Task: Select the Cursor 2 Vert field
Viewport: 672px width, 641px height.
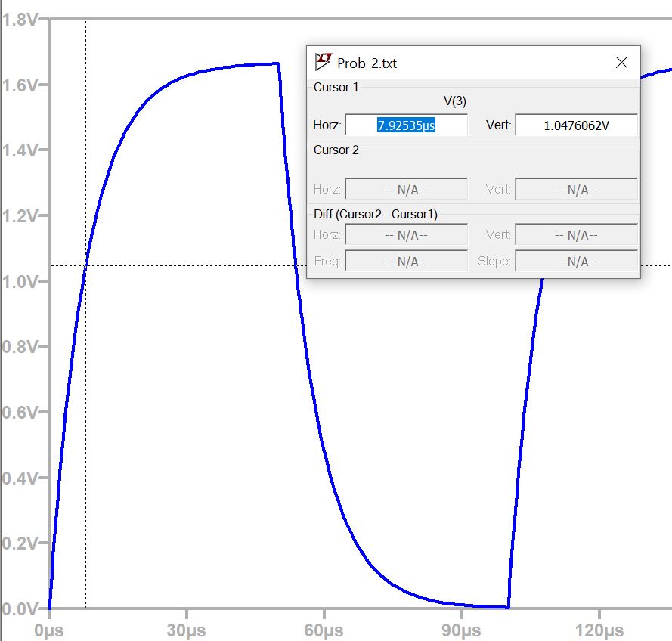Action: [576, 189]
